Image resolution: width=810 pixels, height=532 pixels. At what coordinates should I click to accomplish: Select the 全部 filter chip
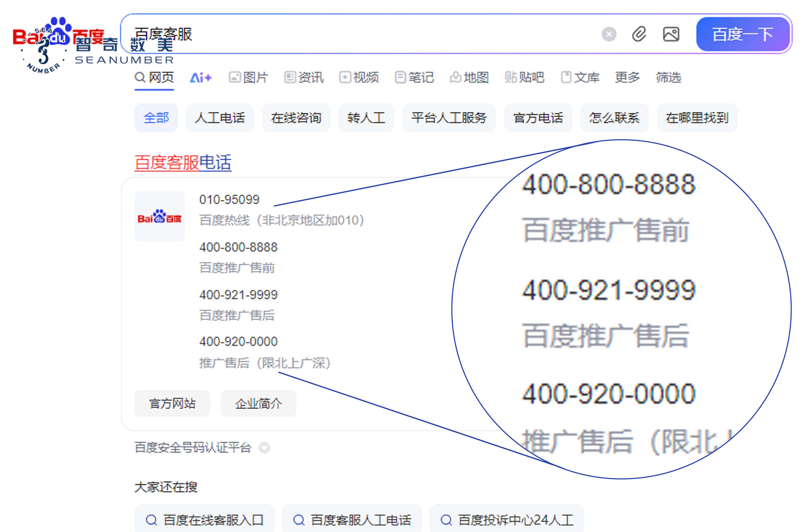click(156, 118)
